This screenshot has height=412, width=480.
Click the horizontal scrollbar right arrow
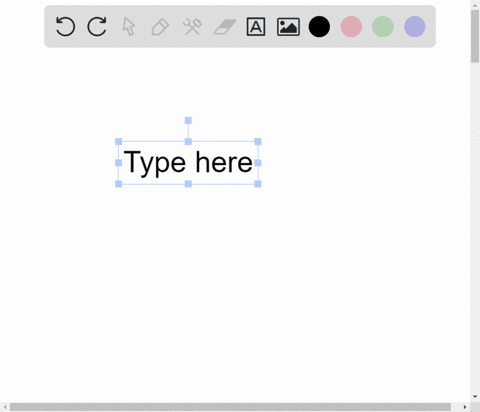465,407
